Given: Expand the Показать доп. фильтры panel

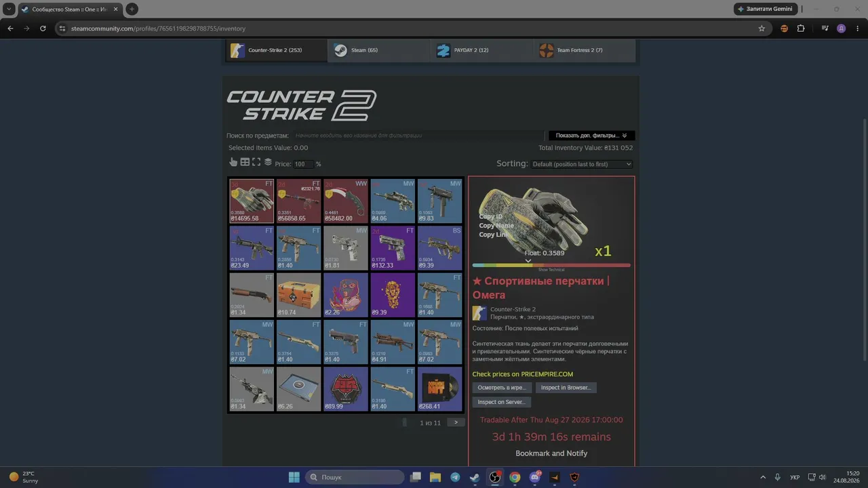Looking at the screenshot, I should coord(592,136).
